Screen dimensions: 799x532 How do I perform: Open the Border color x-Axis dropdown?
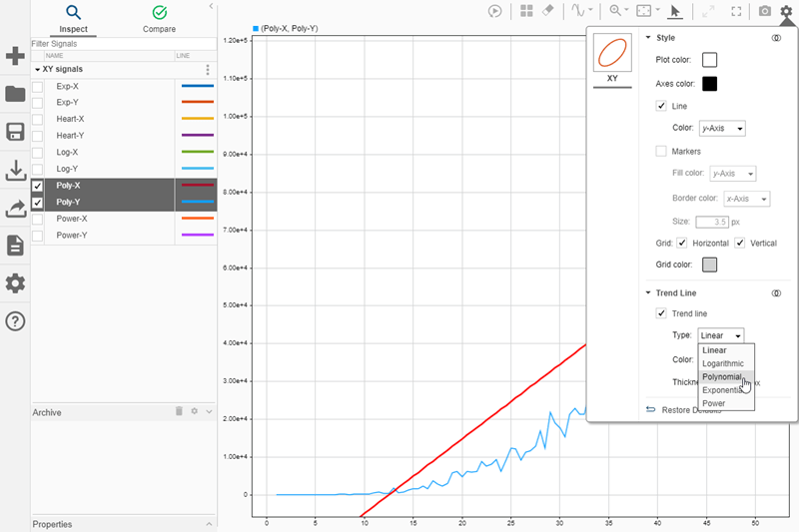pyautogui.click(x=746, y=199)
